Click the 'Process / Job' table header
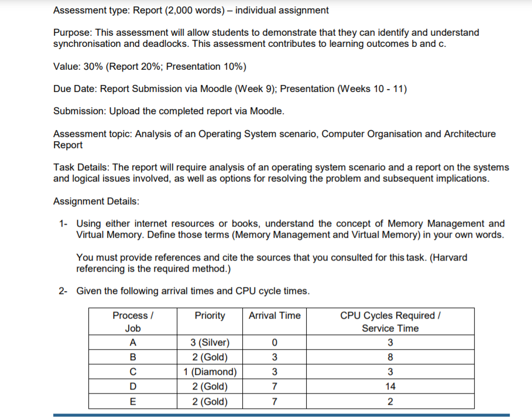This screenshot has width=532, height=417. (x=133, y=322)
